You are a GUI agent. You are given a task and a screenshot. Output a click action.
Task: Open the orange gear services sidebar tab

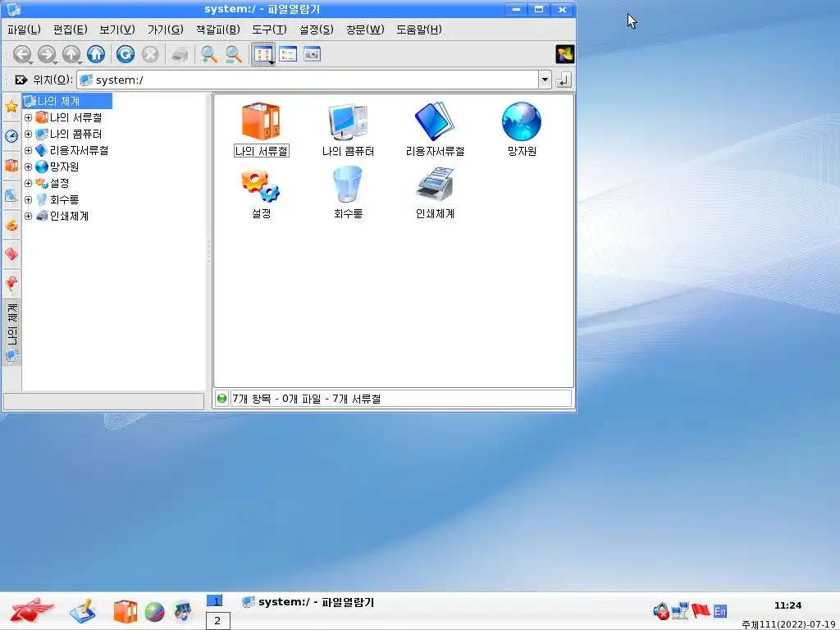tap(11, 225)
